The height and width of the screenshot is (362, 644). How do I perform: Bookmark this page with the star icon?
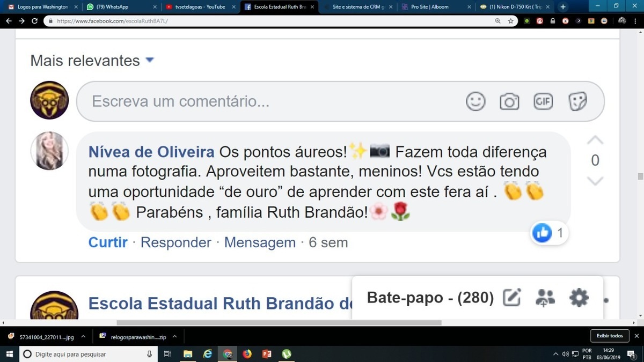(x=511, y=21)
